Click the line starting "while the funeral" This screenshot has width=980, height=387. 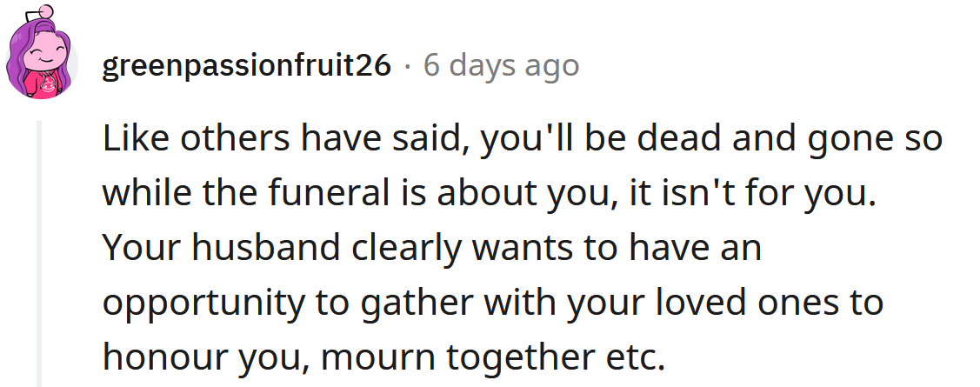[487, 194]
